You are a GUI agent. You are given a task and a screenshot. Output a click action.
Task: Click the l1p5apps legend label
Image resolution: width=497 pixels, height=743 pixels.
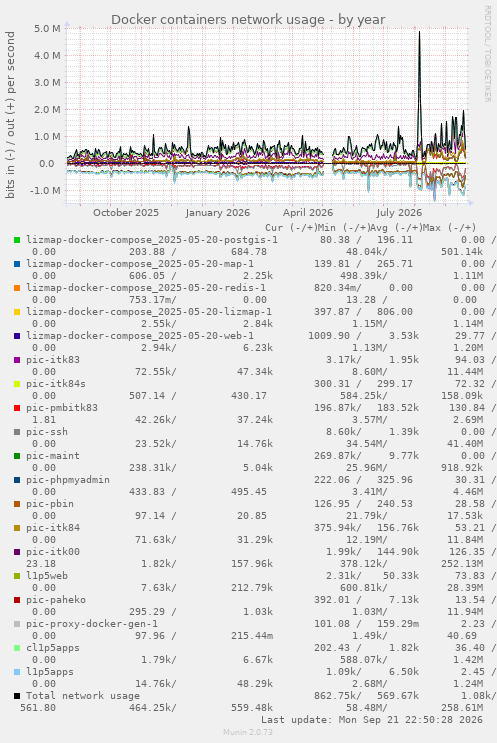50,672
